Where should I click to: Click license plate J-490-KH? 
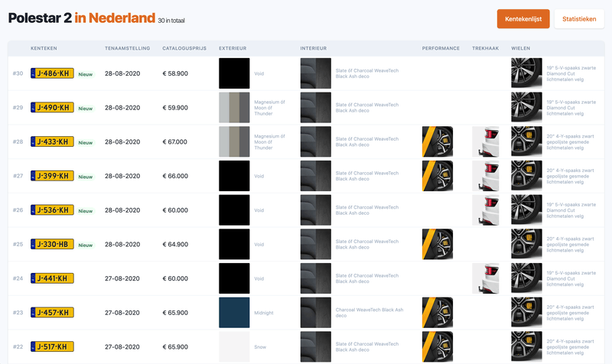tap(52, 107)
